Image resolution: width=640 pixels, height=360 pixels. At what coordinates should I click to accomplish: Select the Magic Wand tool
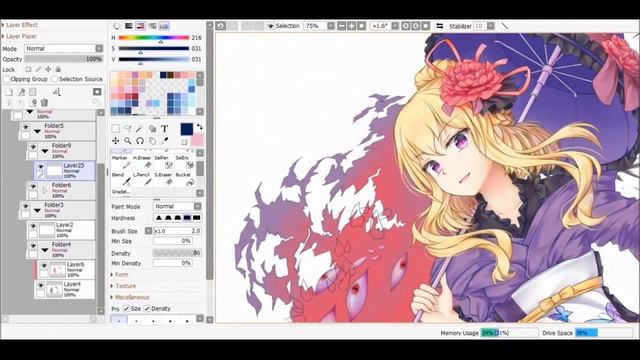tap(140, 129)
